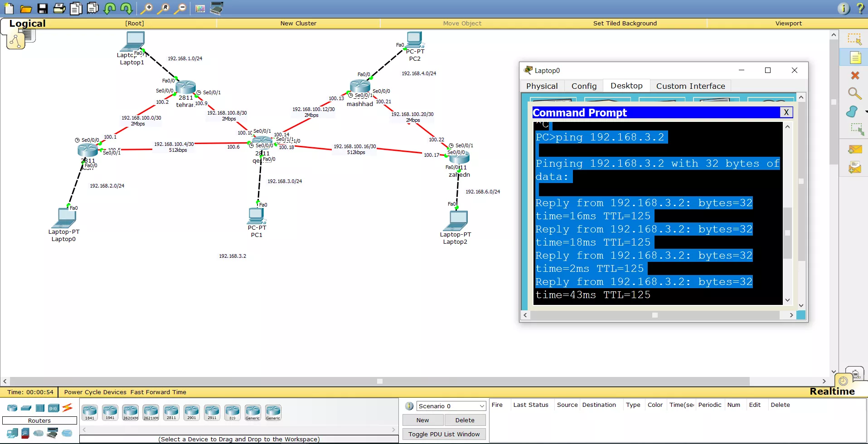
Task: Choose the Delete tool (red X)
Action: pyautogui.click(x=855, y=75)
